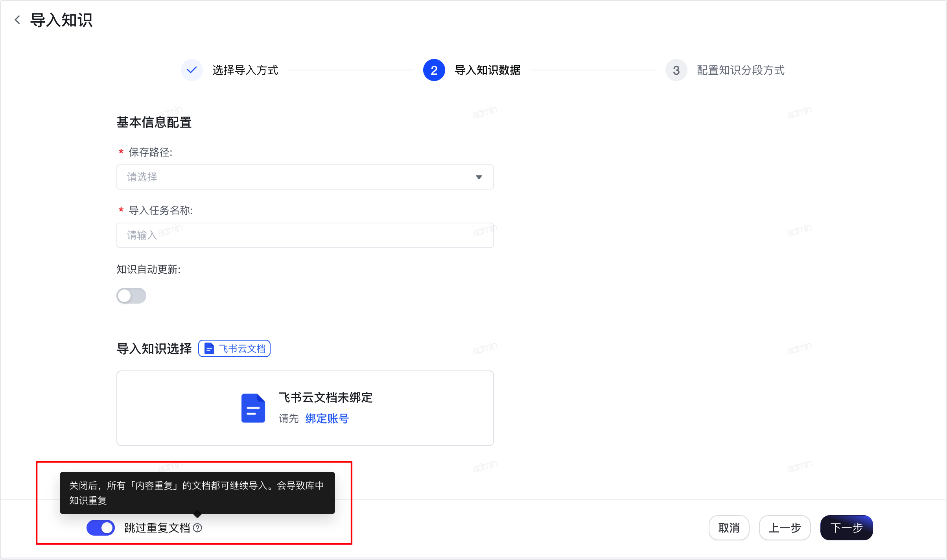The height and width of the screenshot is (560, 947).
Task: Turn off the 跳过重复文档 switch
Action: [x=101, y=528]
